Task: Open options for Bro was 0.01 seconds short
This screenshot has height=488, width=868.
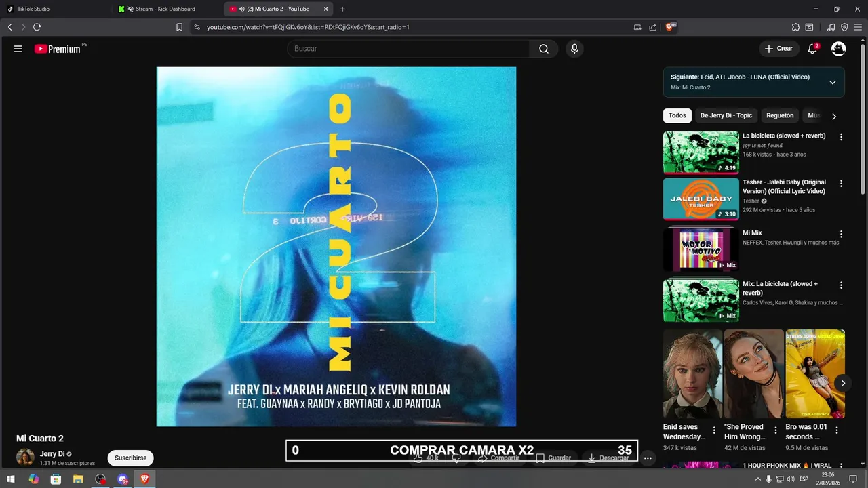Action: [x=837, y=430]
